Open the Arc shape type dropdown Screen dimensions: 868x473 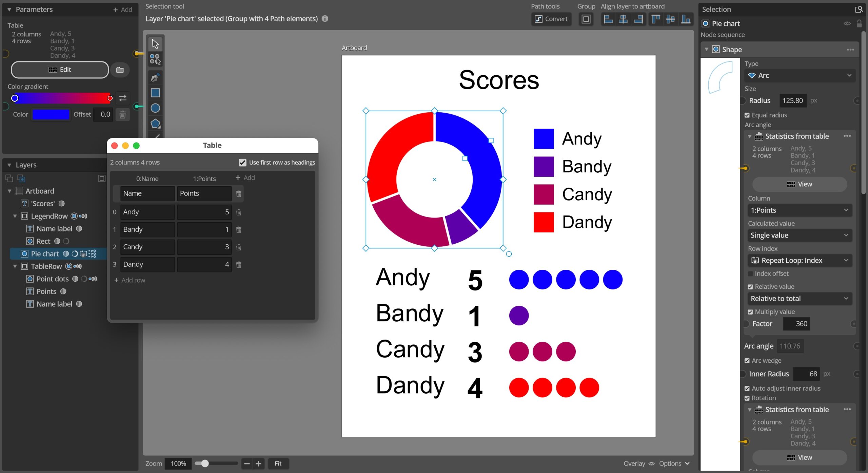800,75
